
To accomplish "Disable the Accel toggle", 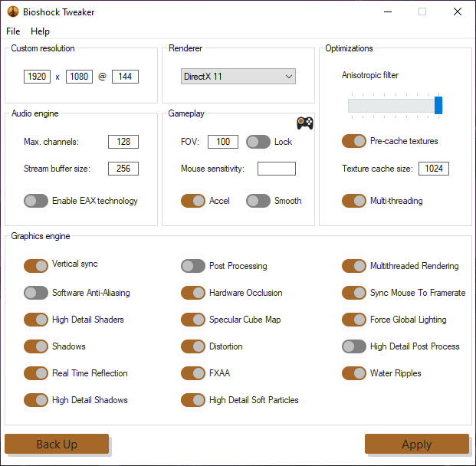I will 193,201.
